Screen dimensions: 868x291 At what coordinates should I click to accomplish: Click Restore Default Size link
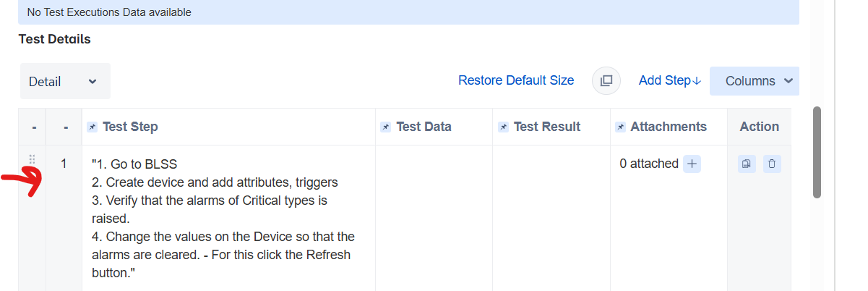[516, 80]
